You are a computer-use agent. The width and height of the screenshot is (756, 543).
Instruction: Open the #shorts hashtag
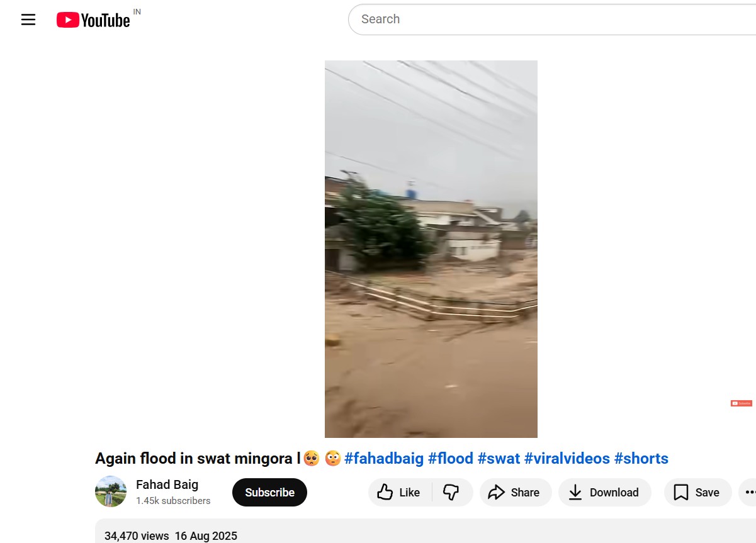(641, 459)
